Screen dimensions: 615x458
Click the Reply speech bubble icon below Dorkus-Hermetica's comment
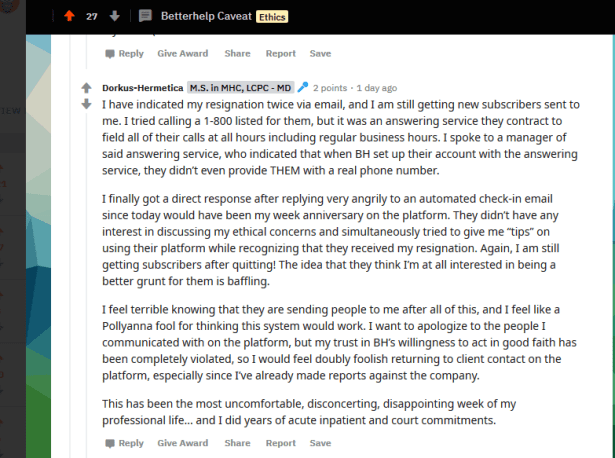tap(110, 443)
